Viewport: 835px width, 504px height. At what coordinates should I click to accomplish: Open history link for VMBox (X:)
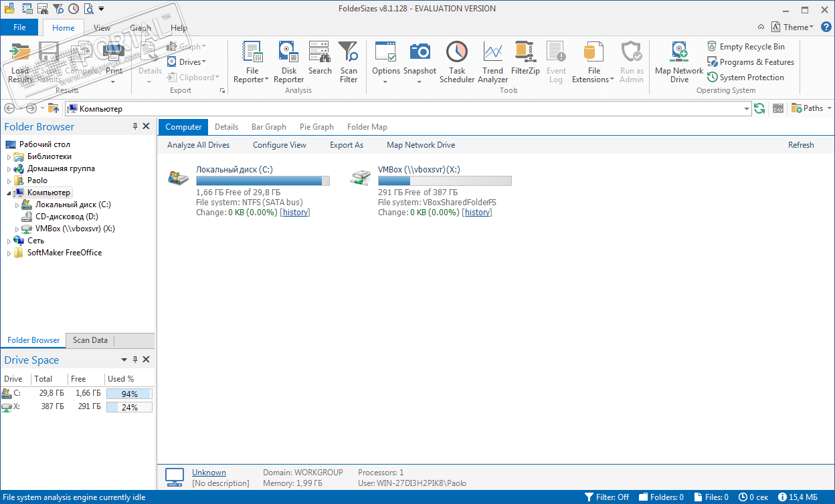point(477,213)
